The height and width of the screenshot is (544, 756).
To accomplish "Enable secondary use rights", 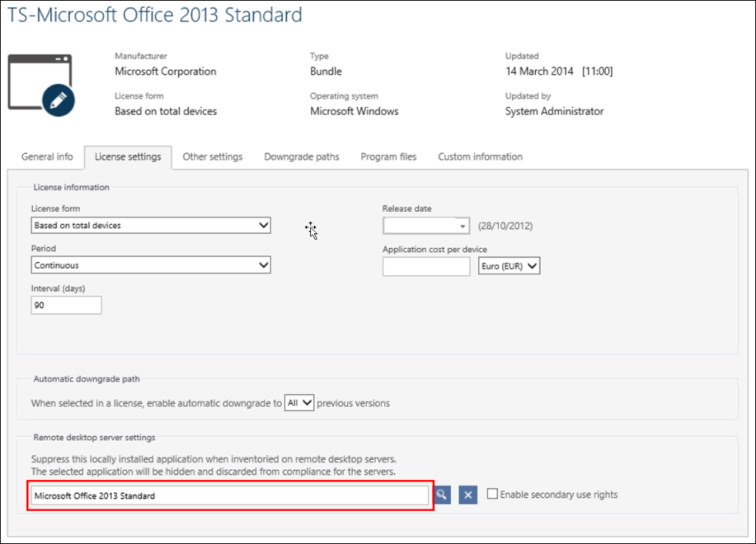I will [492, 495].
